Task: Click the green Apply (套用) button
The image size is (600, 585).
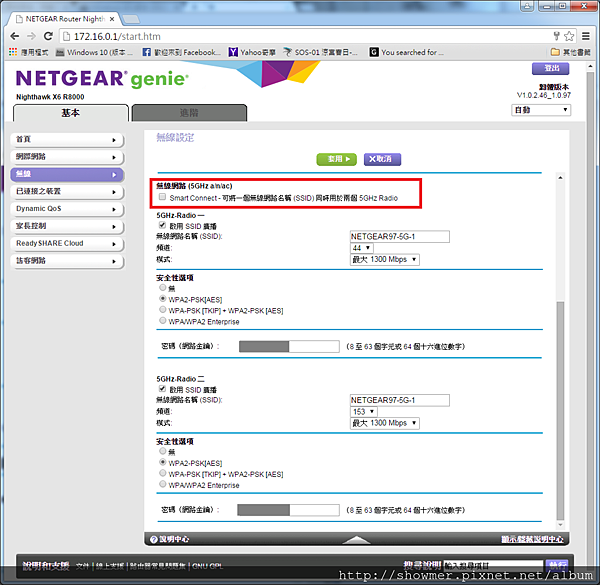Action: tap(337, 159)
